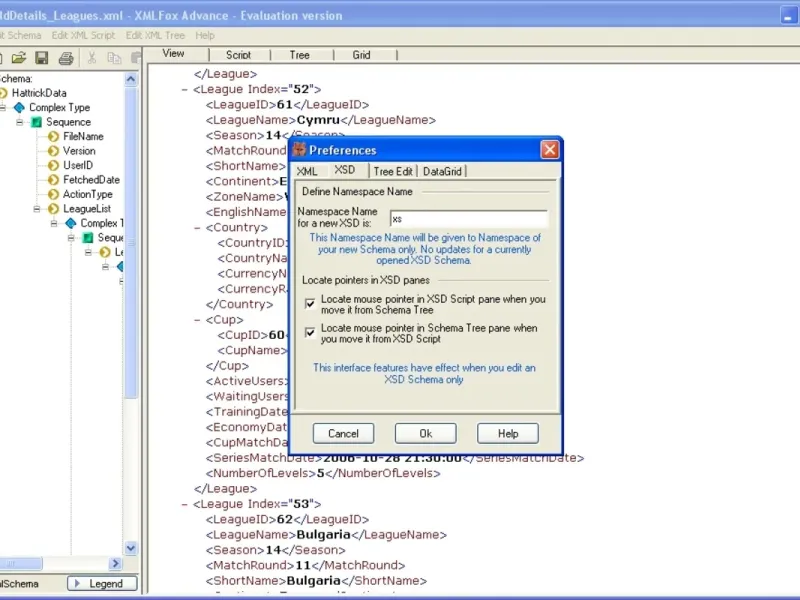This screenshot has height=600, width=800.
Task: Select the XSD tab in Preferences
Action: (345, 170)
